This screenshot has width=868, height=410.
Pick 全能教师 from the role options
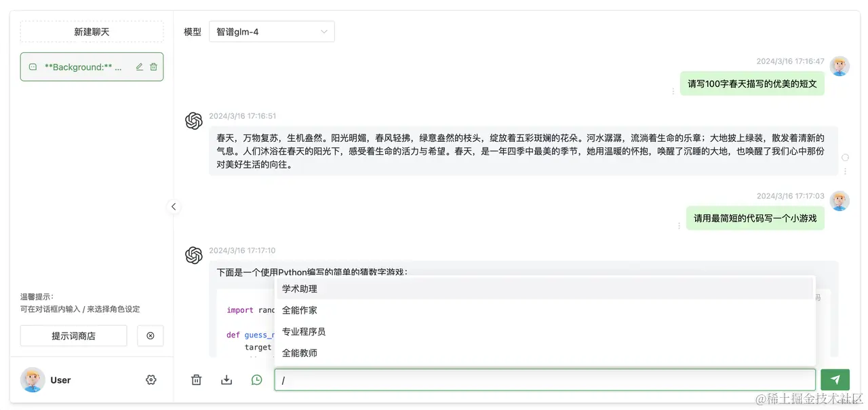[x=298, y=352]
